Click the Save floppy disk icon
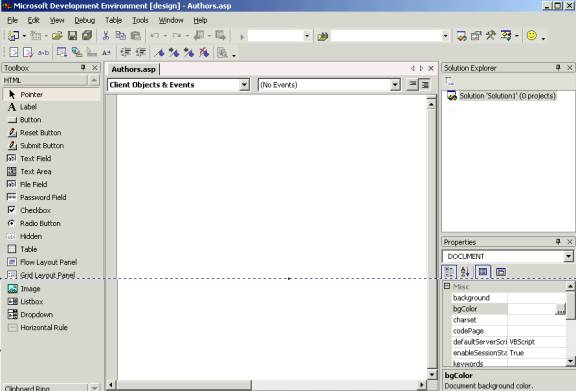 (x=72, y=36)
